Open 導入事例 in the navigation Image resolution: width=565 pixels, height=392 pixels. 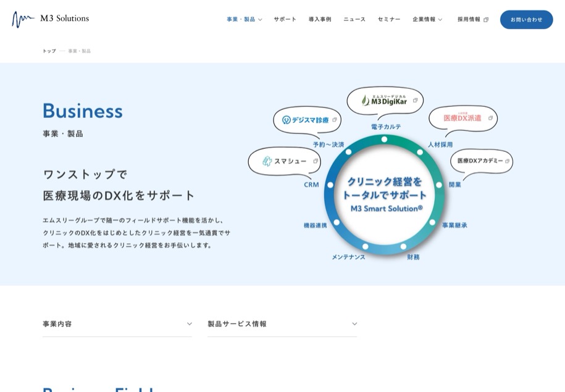[x=320, y=20]
